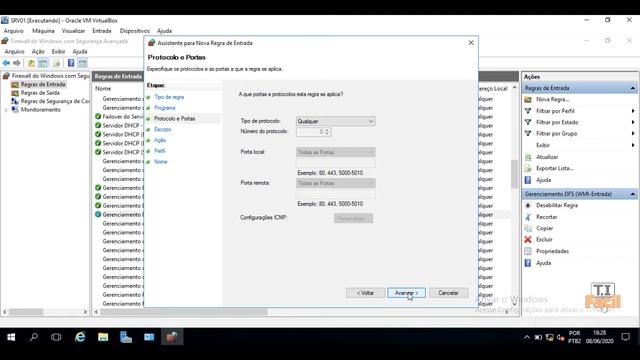Open File Explorer from the taskbar
The image size is (640, 360).
(103, 337)
